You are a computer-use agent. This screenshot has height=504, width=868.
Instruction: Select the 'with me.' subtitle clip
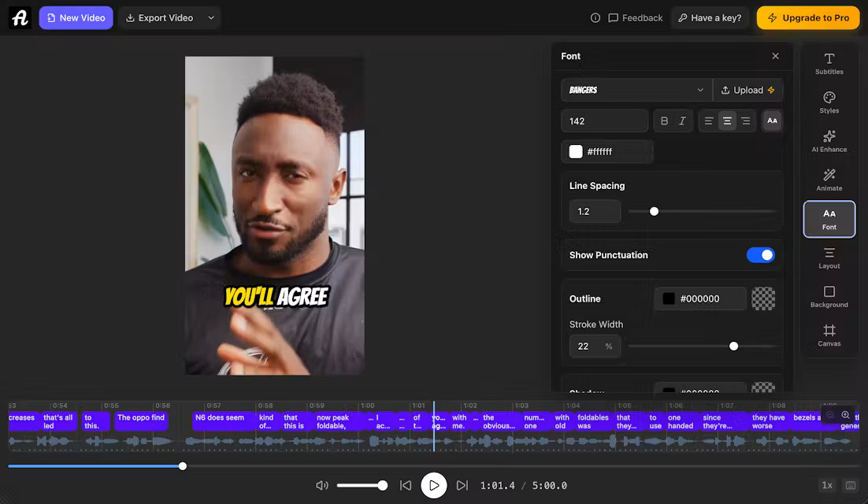(x=460, y=421)
